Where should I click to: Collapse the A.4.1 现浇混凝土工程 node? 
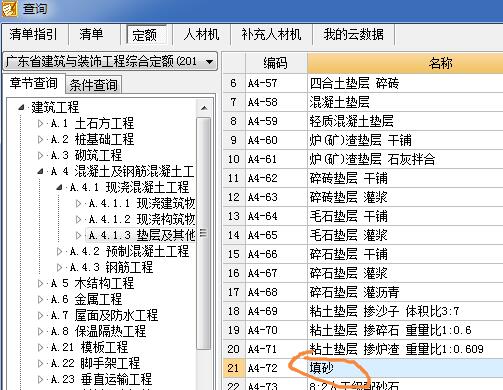pyautogui.click(x=59, y=187)
